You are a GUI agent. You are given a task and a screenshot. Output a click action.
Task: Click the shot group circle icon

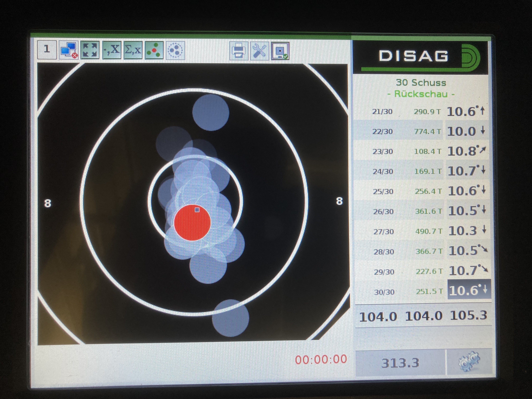pos(176,50)
